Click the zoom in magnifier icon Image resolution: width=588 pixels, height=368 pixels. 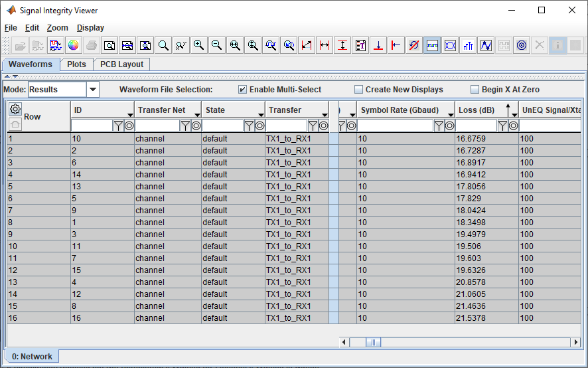198,45
